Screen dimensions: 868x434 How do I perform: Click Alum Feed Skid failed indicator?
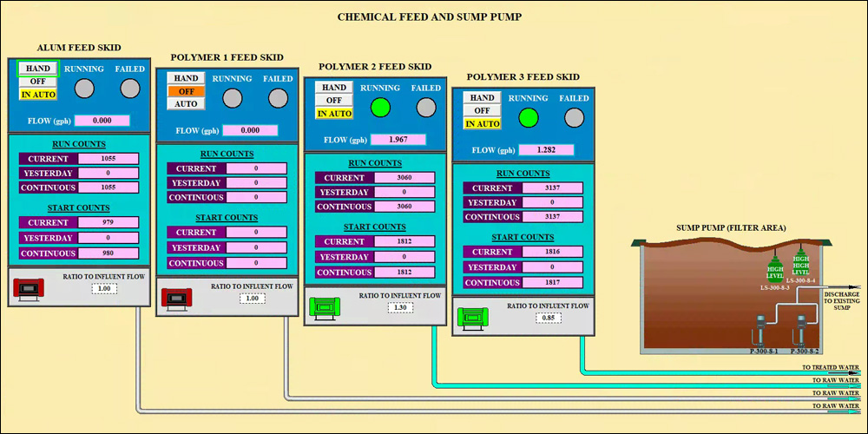pyautogui.click(x=129, y=88)
